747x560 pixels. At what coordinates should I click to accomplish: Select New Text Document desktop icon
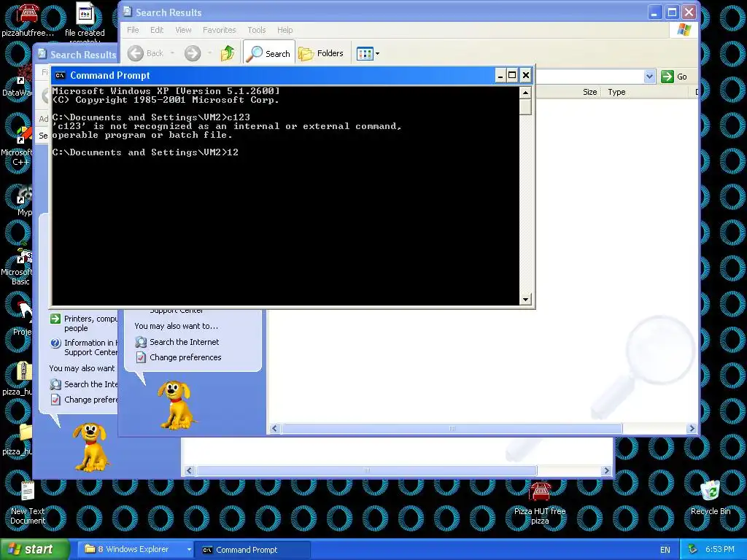28,503
